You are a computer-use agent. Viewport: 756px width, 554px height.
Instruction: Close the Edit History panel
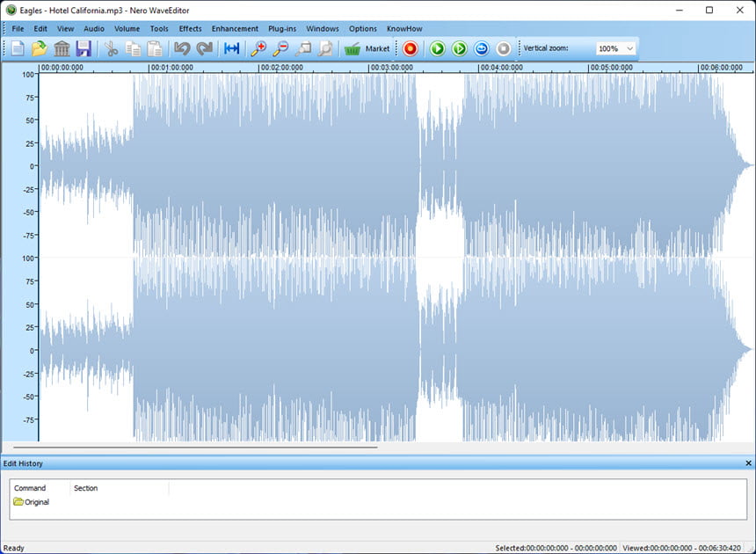pyautogui.click(x=748, y=463)
